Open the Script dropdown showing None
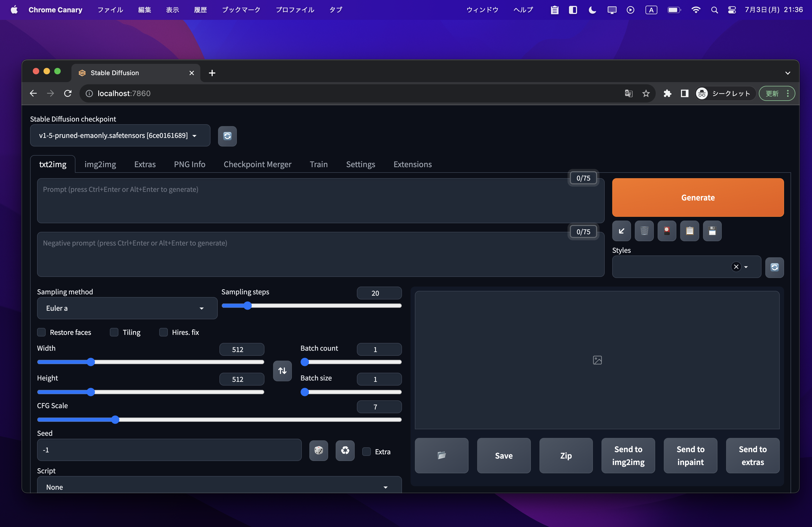 point(219,487)
